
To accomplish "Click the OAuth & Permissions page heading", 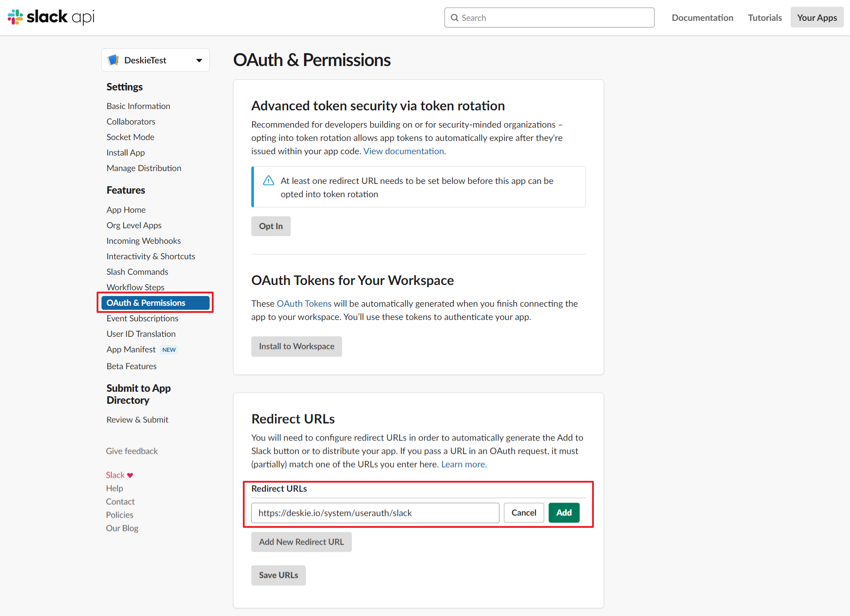I will (312, 60).
